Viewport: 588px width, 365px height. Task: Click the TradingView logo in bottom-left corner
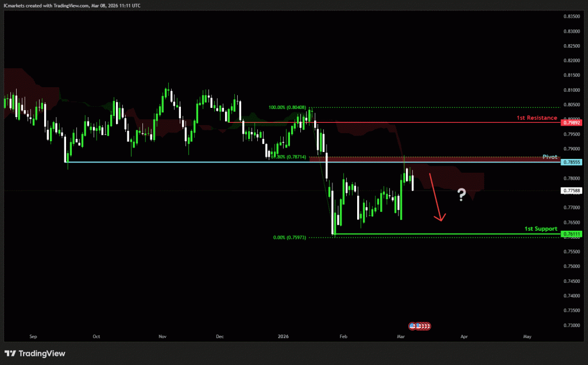coord(35,354)
